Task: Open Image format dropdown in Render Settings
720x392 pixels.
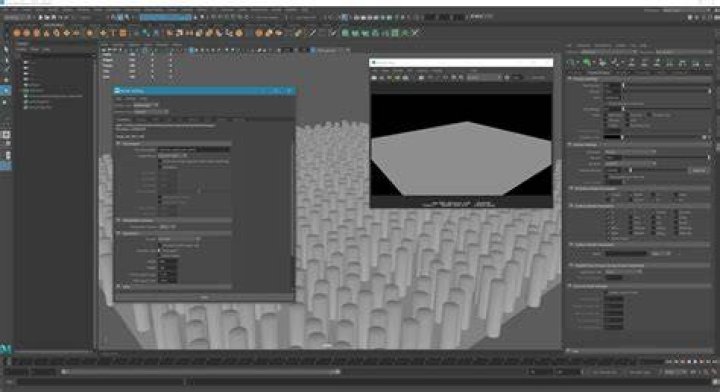Action: [x=173, y=156]
